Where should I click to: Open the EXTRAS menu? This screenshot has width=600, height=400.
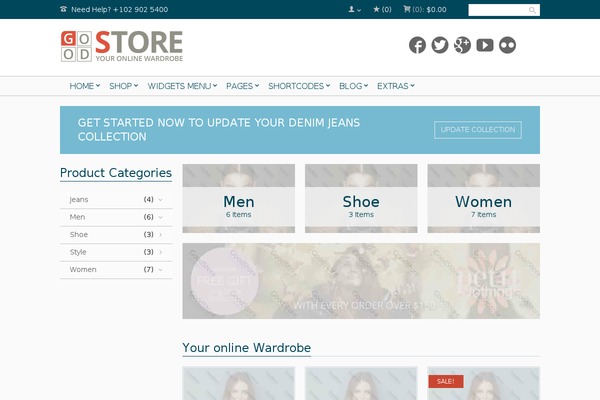(396, 86)
